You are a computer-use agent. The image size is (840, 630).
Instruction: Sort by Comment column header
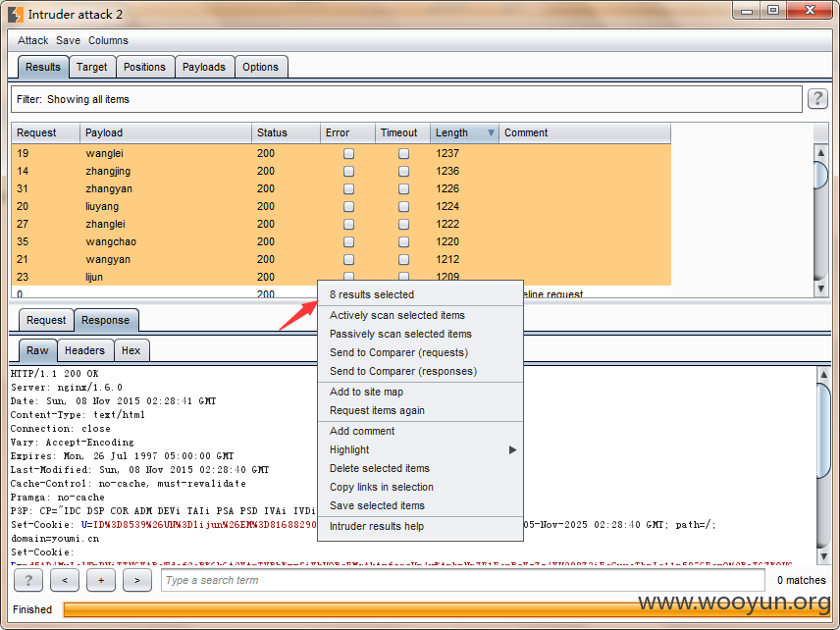[585, 132]
